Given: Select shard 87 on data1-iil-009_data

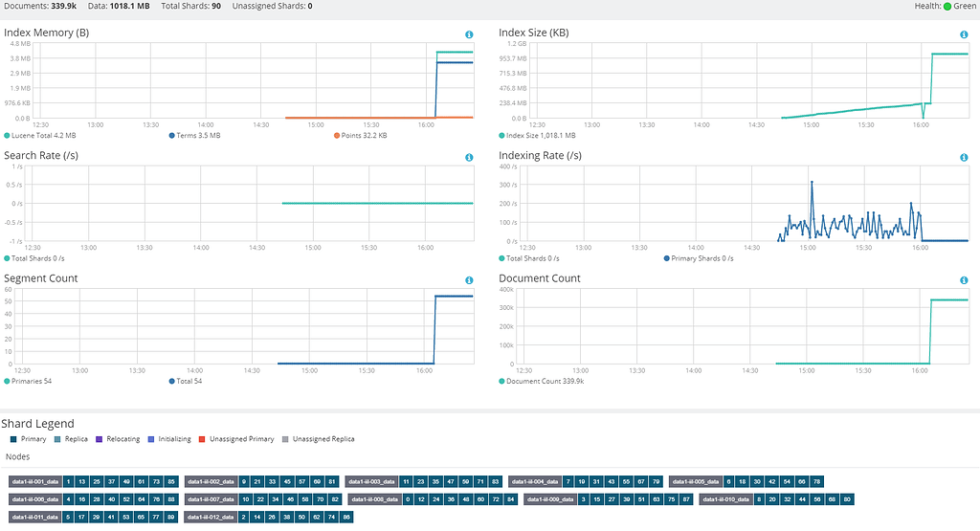Looking at the screenshot, I should (x=686, y=499).
